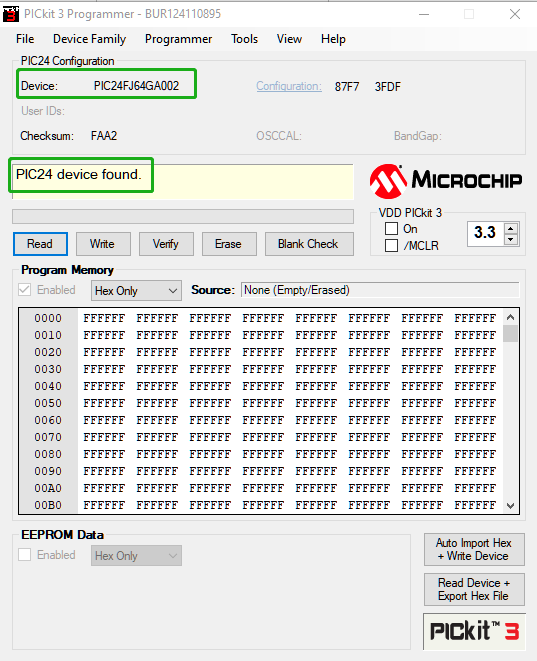Click memory address 0000 row label

(48, 318)
